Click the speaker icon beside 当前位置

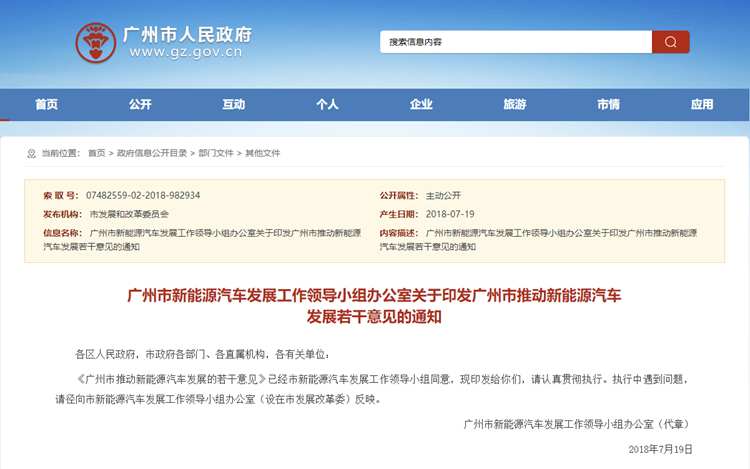[x=31, y=153]
